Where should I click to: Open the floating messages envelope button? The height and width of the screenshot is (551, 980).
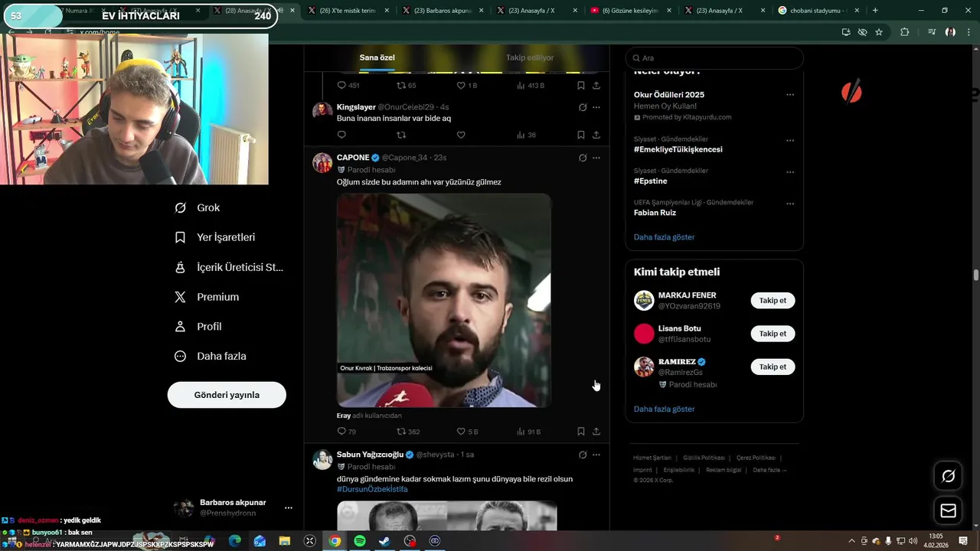(948, 510)
